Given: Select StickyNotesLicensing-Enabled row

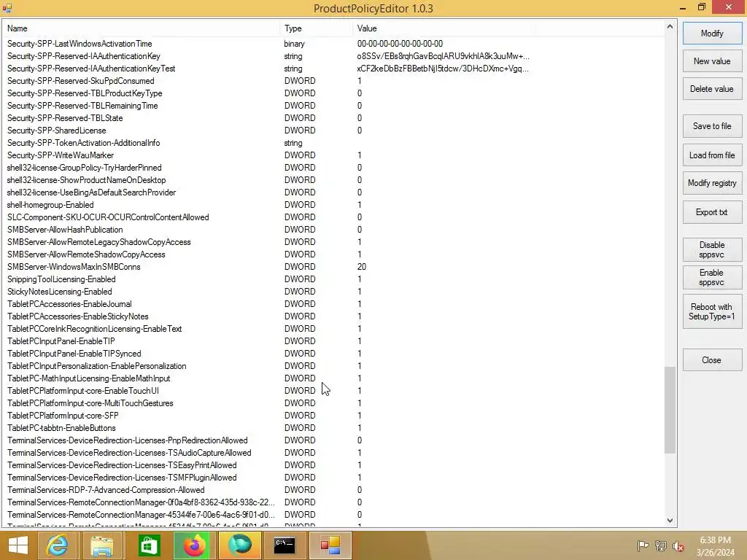Looking at the screenshot, I should coord(333,292).
